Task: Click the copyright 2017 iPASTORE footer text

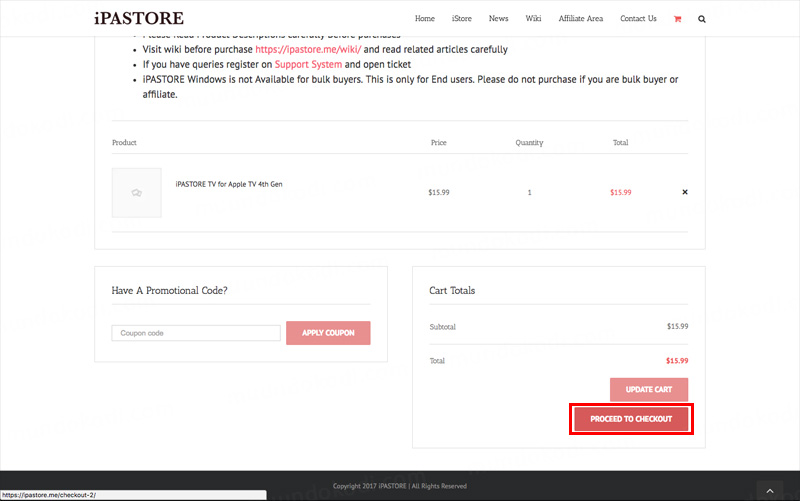Action: tap(399, 486)
